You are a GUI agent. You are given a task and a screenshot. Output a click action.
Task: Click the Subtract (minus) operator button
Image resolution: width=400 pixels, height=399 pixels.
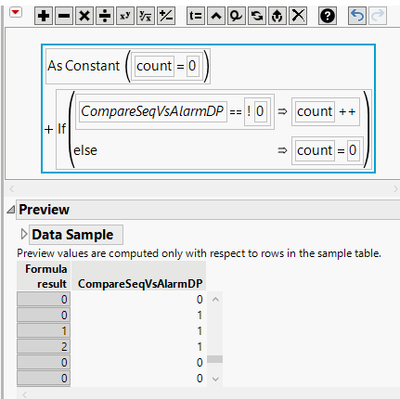coord(64,16)
